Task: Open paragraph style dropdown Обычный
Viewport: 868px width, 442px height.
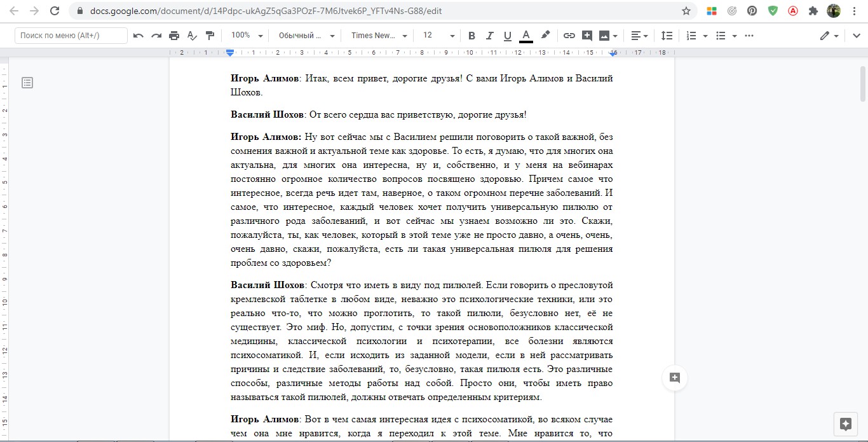Action: coord(307,36)
